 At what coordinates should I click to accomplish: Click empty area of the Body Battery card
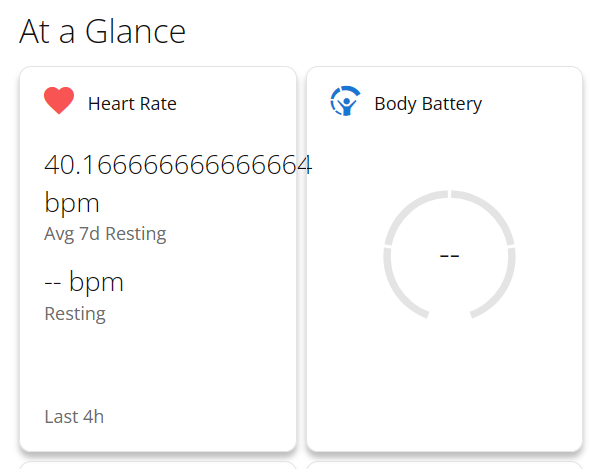point(444,382)
